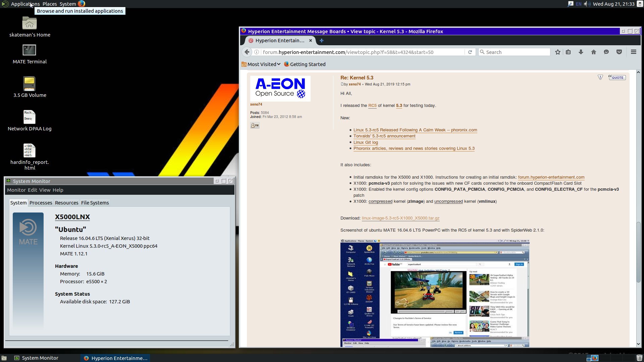Open System menu in top panel
The height and width of the screenshot is (362, 644).
pos(68,4)
